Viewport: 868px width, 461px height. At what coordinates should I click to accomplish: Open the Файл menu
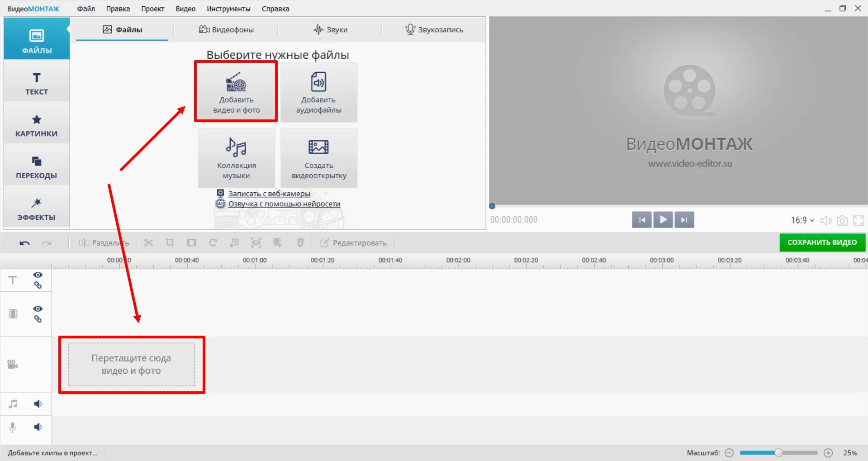tap(86, 9)
